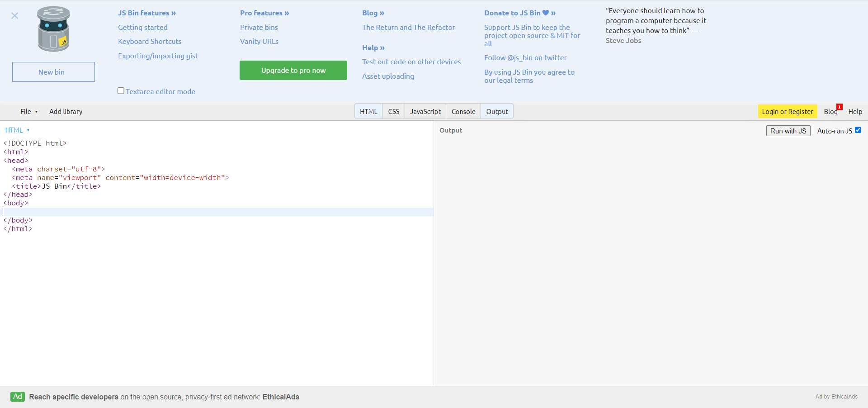Click the Steve Jobs quote attribution
The image size is (868, 408).
pos(623,41)
